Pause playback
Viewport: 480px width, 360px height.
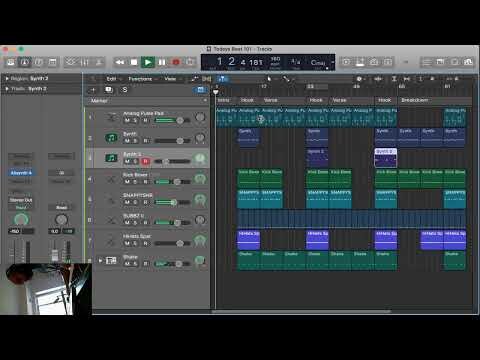[162, 62]
